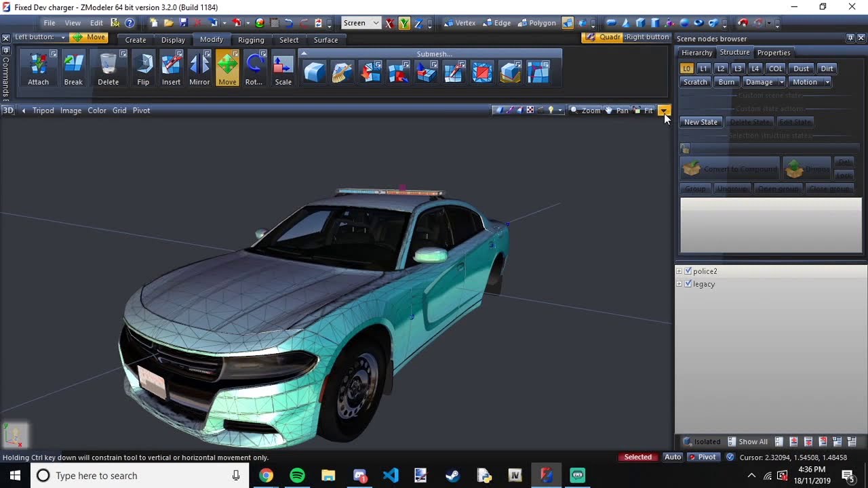Select the Flip tool

coord(143,69)
